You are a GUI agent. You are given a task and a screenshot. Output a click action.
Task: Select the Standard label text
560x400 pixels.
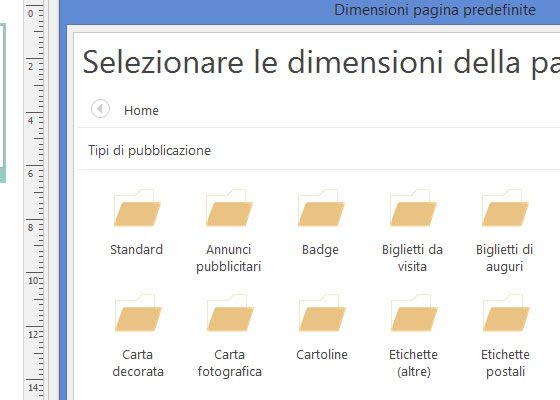point(136,249)
